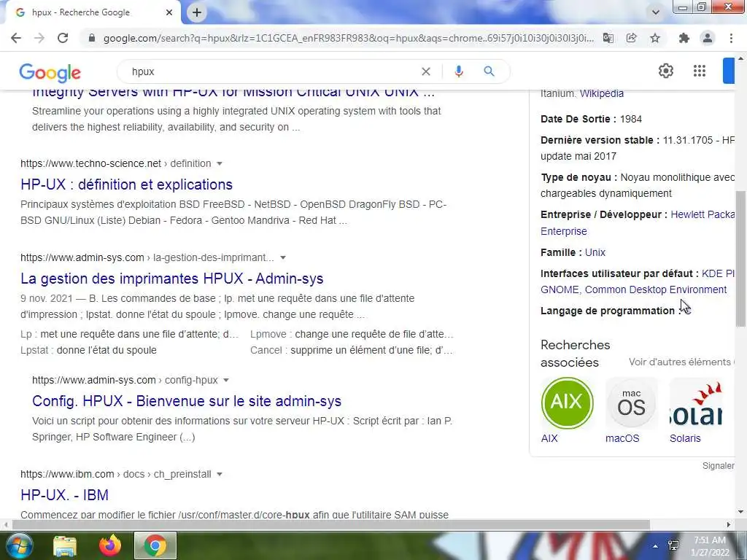Click the network icon in system tray
The height and width of the screenshot is (560, 747).
point(673,545)
